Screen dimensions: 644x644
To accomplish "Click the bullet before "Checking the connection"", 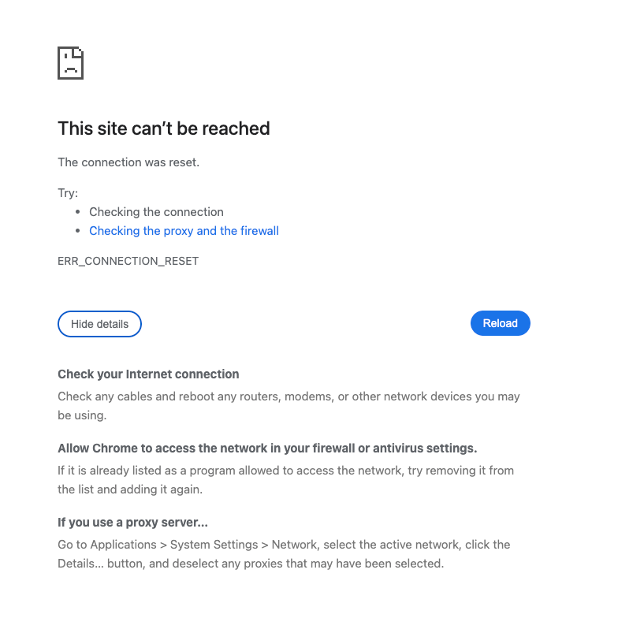I will [78, 212].
